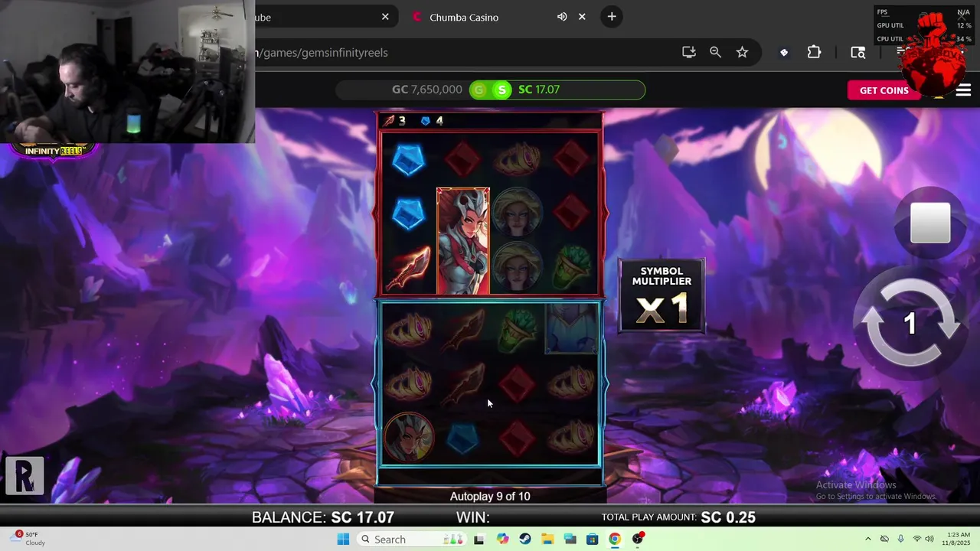Open File Explorer from the taskbar
980x551 pixels.
click(547, 539)
